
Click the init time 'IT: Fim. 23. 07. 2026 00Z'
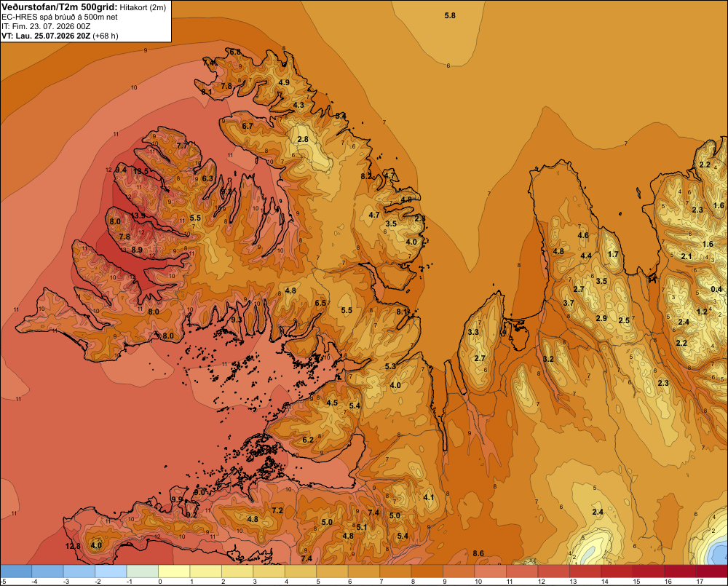[x=46, y=26]
